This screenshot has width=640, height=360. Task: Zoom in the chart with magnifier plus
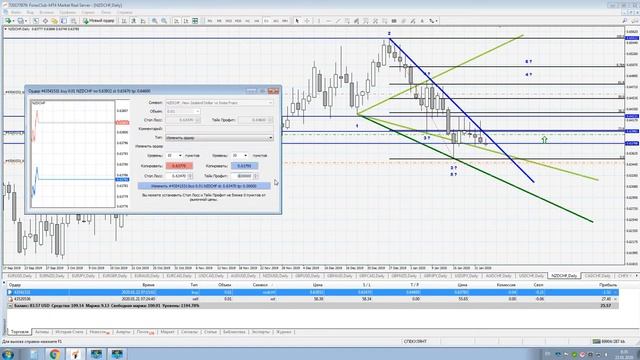155,21
